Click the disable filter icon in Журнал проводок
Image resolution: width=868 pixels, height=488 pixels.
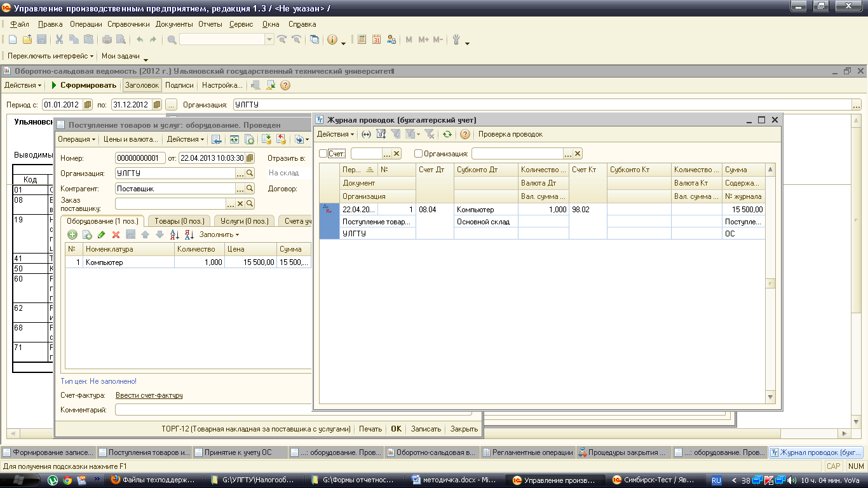coord(430,134)
